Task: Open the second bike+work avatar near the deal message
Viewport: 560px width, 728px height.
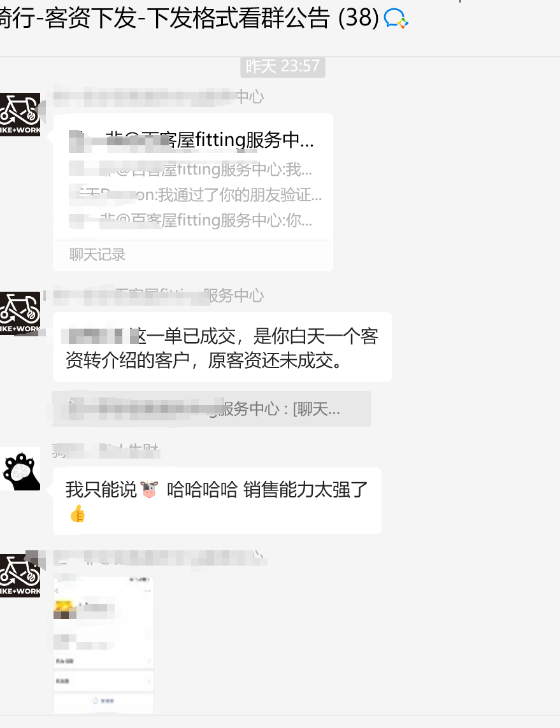Action: pos(20,313)
